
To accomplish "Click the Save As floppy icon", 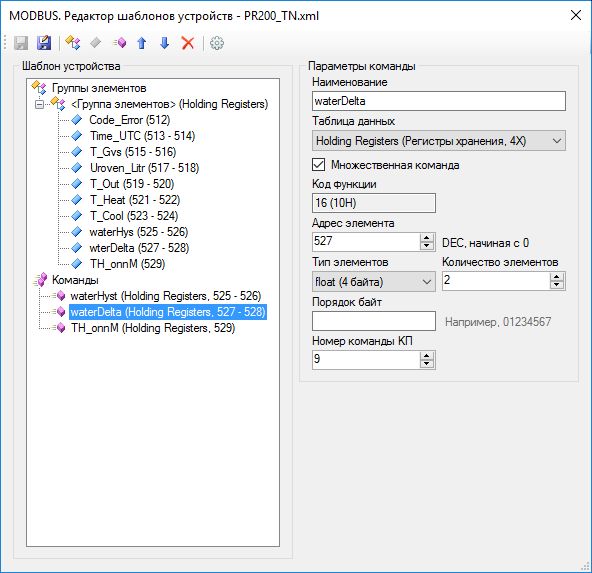I will tap(44, 43).
